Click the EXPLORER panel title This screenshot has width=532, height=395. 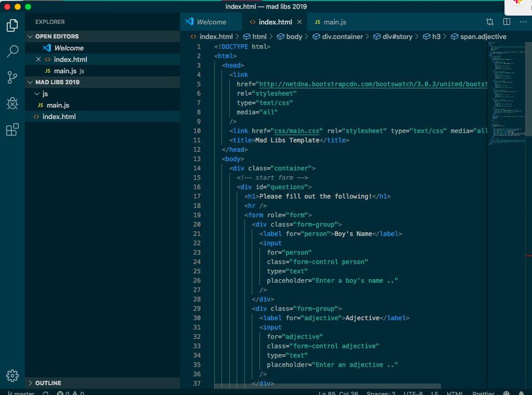50,22
